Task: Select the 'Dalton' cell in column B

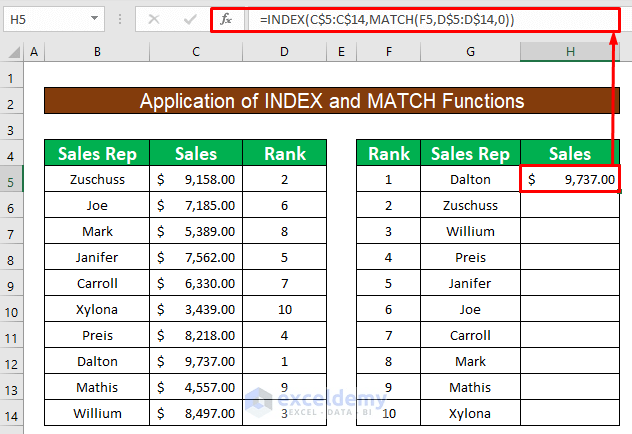Action: [x=97, y=361]
